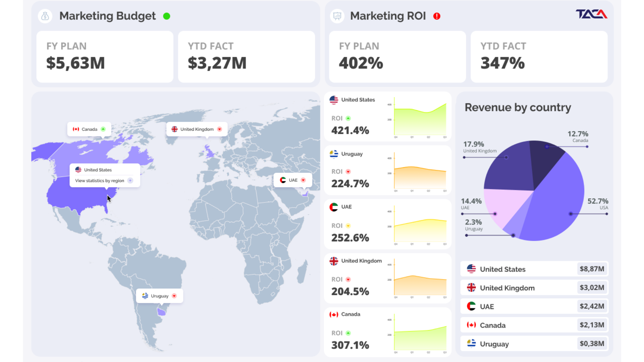The width and height of the screenshot is (644, 362).
Task: Select the UAE map label
Action: point(293,180)
